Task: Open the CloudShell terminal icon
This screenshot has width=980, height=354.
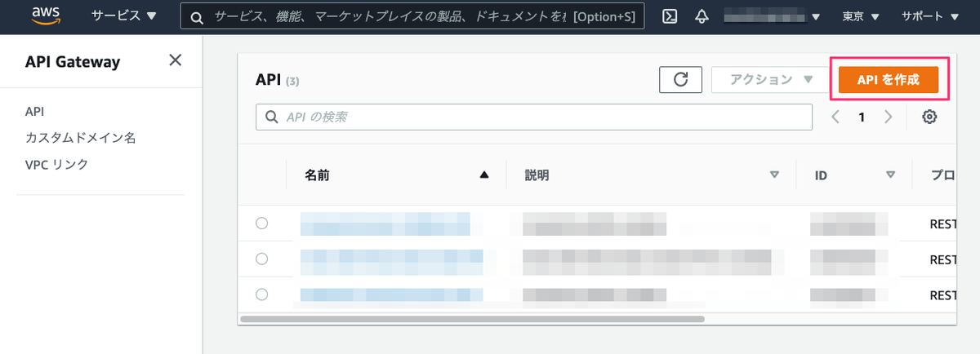Action: tap(670, 16)
